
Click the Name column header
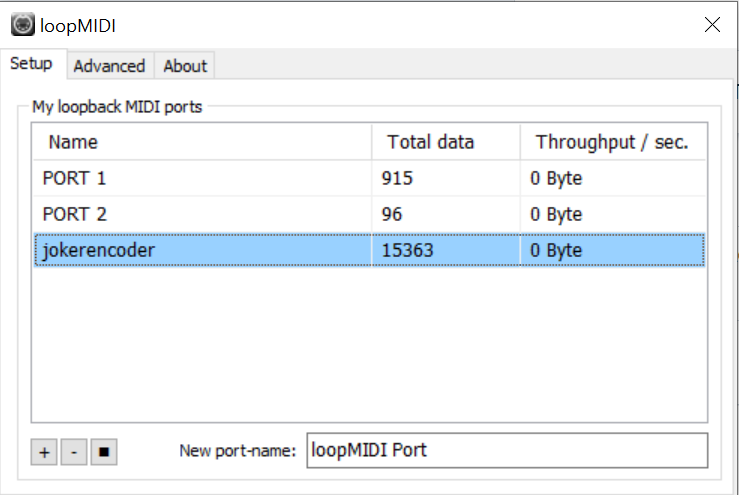tap(202, 142)
